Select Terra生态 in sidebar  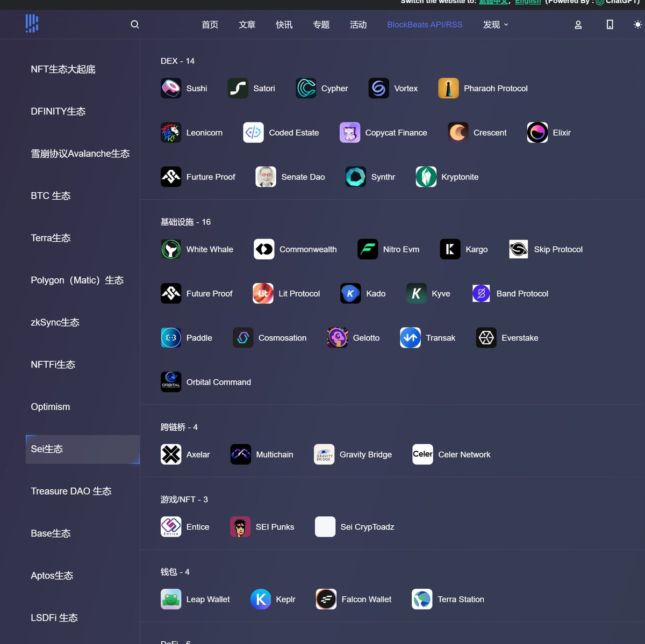(x=51, y=238)
